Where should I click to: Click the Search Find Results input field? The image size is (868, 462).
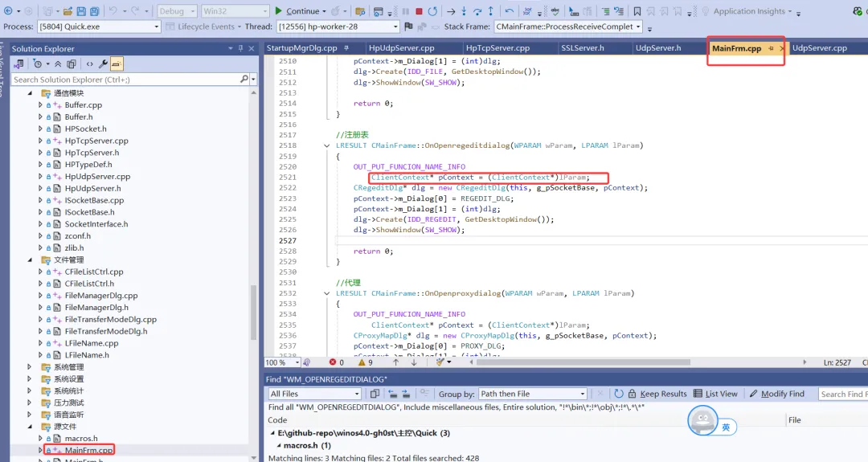pos(843,394)
